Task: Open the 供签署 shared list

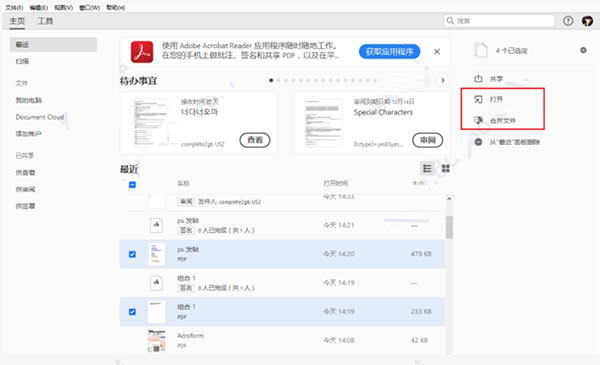Action: (x=25, y=206)
